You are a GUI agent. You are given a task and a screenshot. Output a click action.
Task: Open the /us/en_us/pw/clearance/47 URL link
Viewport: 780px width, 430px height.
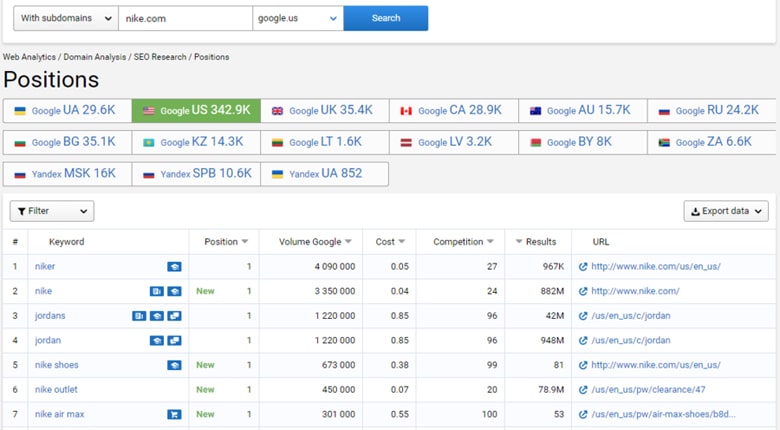coord(648,390)
